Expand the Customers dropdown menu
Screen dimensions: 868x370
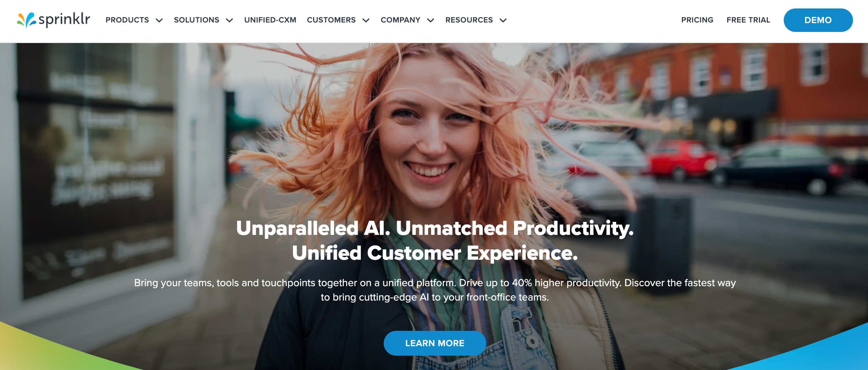(x=338, y=20)
